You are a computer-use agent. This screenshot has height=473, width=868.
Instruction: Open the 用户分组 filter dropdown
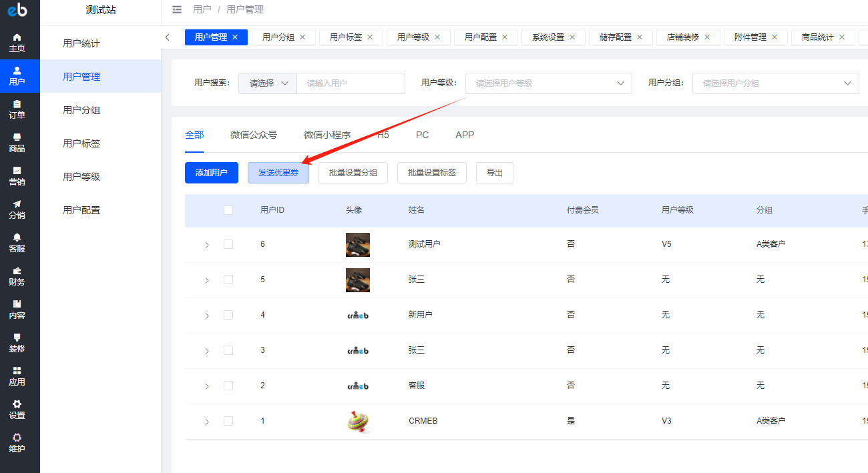775,83
